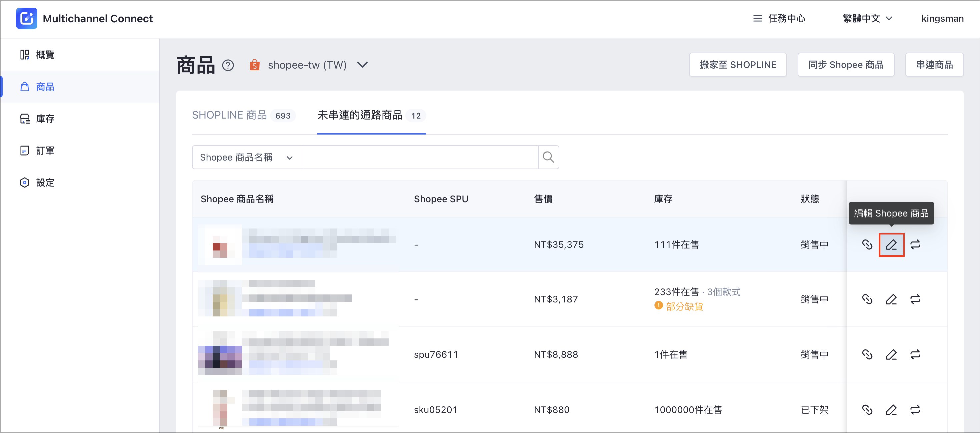This screenshot has height=433, width=980.
Task: Click the 串連商品 button
Action: point(934,65)
